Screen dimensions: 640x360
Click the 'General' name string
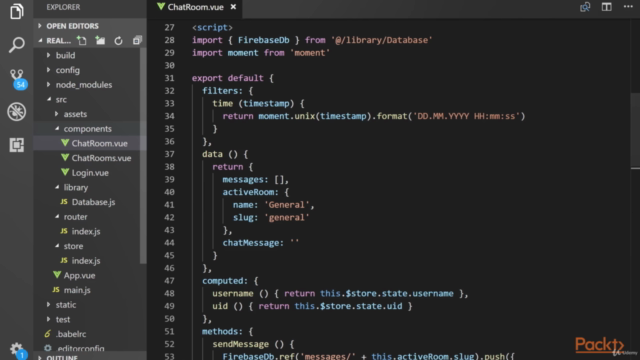pyautogui.click(x=287, y=205)
